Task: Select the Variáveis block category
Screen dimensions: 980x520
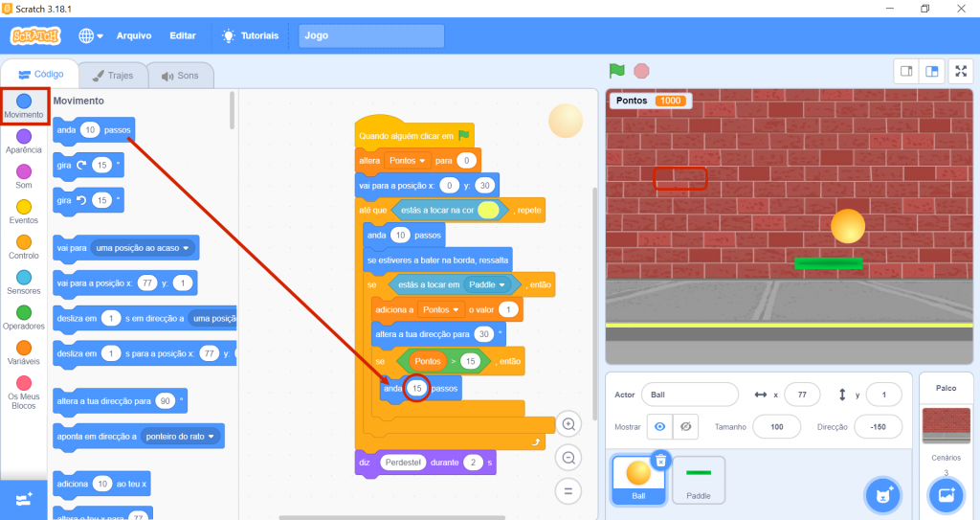Action: [x=24, y=352]
